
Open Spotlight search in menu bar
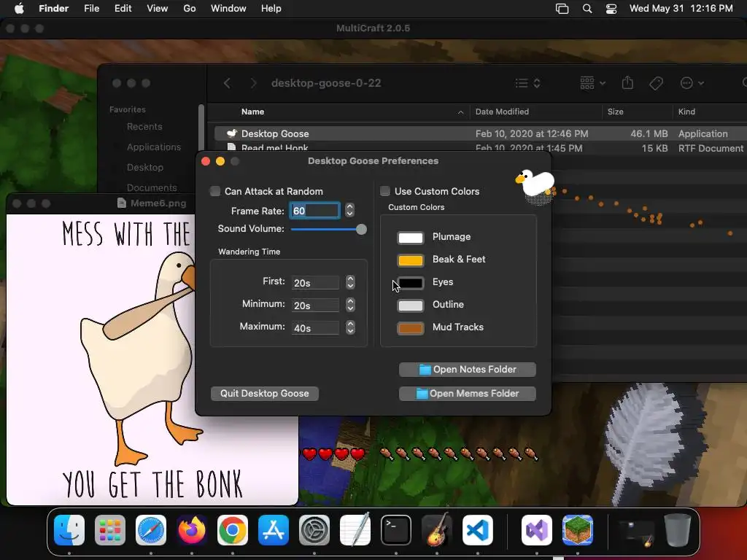coord(587,9)
